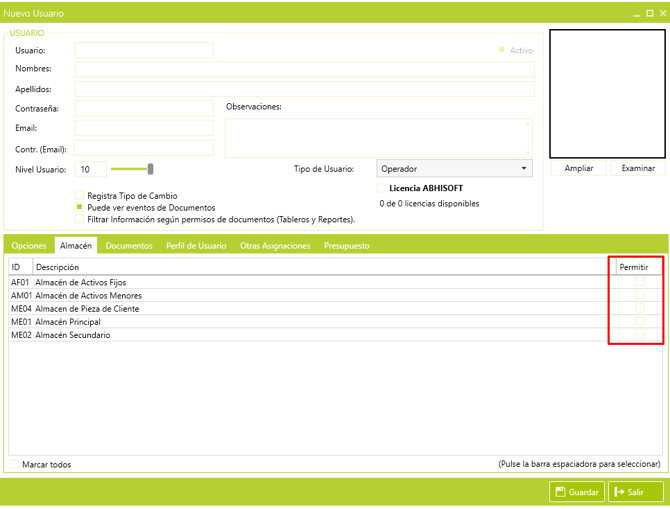Screen dimensions: 670x509
Task: Focus the Usuario text field
Action: point(144,50)
